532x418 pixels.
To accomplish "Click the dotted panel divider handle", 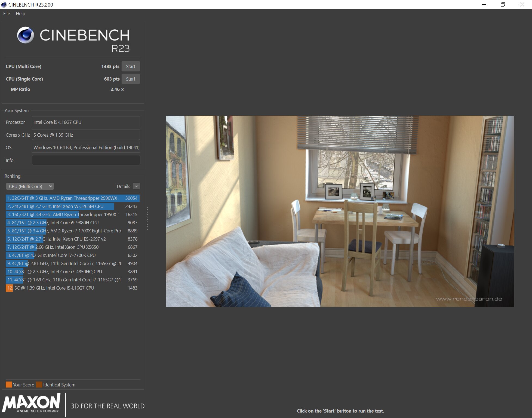I will (x=147, y=218).
